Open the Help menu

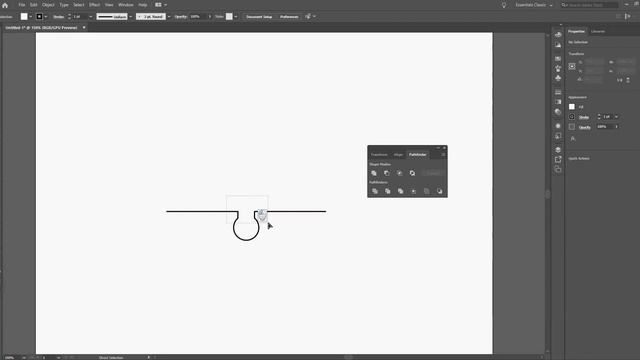[143, 5]
